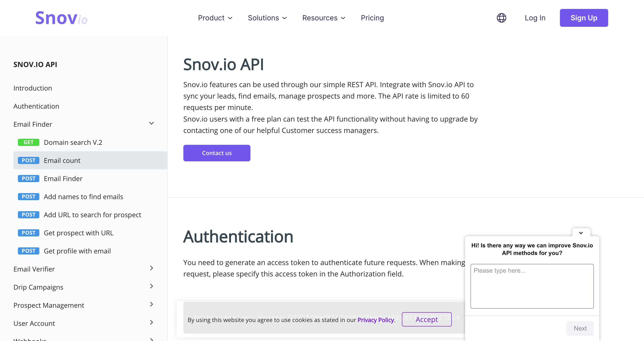Accept the cookies notice
This screenshot has height=341, width=644.
coord(427,320)
